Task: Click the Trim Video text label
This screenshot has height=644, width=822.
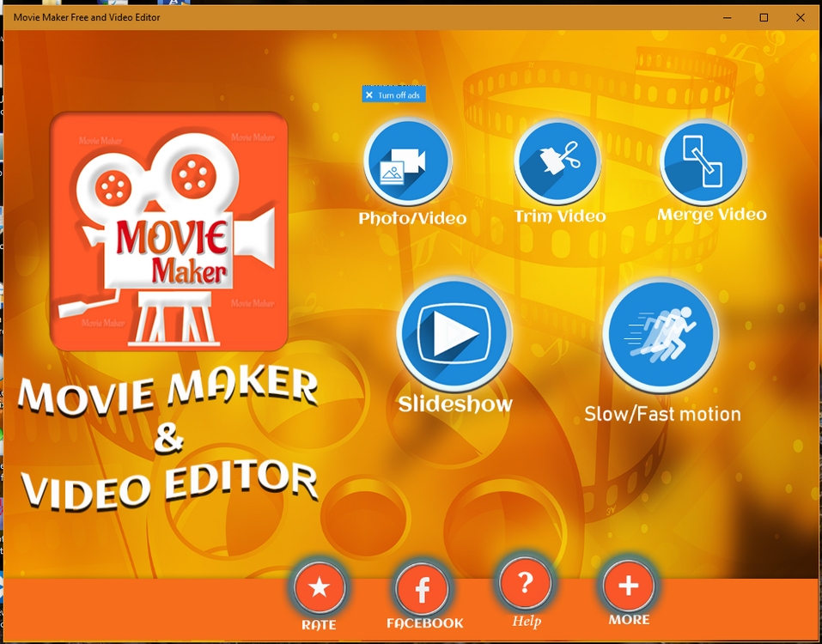Action: coord(560,216)
